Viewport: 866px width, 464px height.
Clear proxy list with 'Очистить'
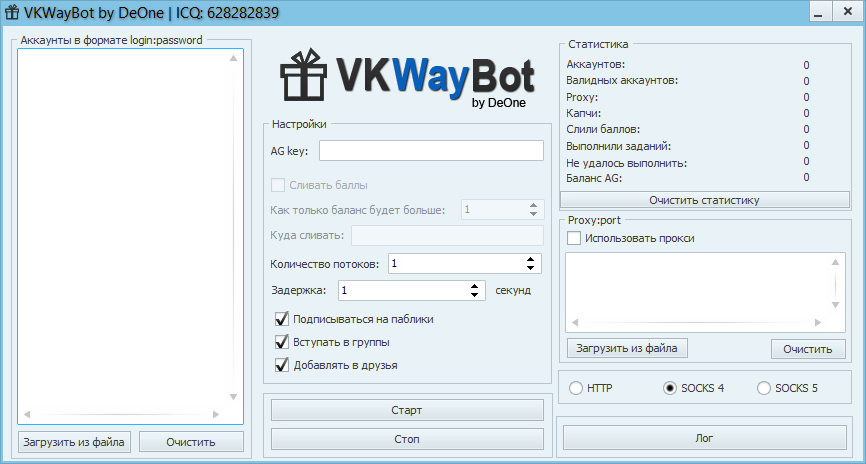pos(808,349)
